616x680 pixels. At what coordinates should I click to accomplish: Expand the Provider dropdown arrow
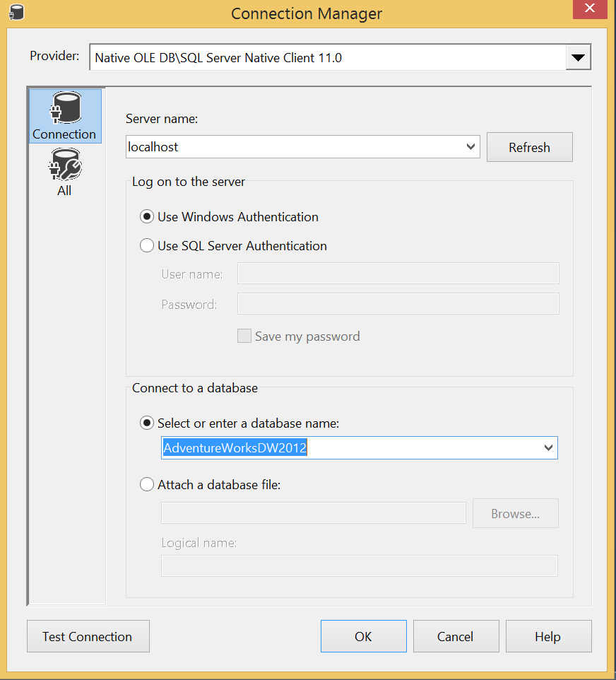coord(579,57)
